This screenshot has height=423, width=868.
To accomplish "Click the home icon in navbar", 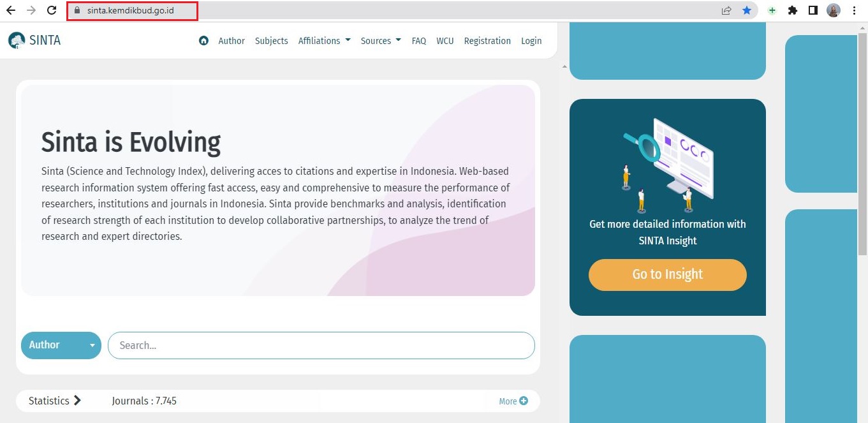I will pyautogui.click(x=203, y=41).
